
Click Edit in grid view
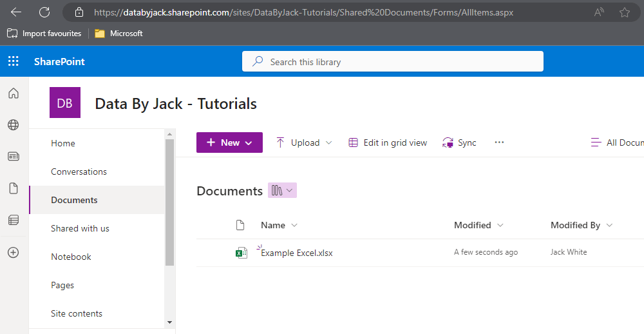point(388,142)
